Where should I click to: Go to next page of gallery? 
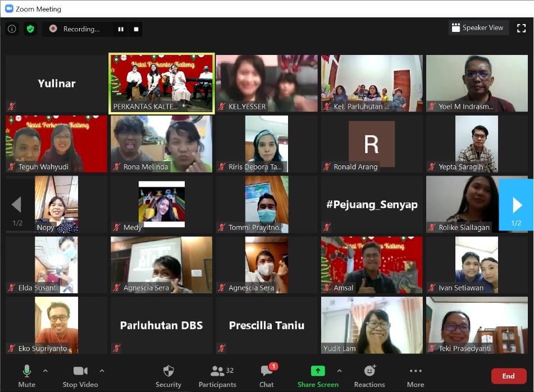coord(516,205)
